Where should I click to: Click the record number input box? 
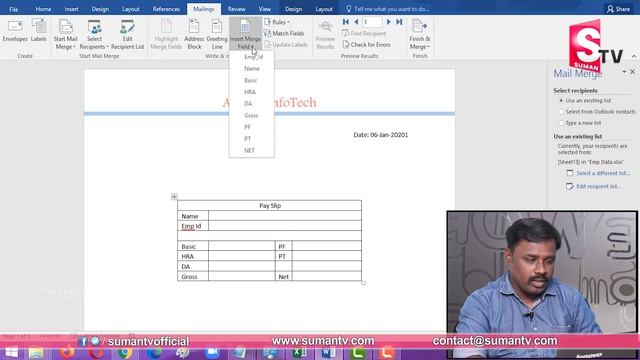[372, 22]
